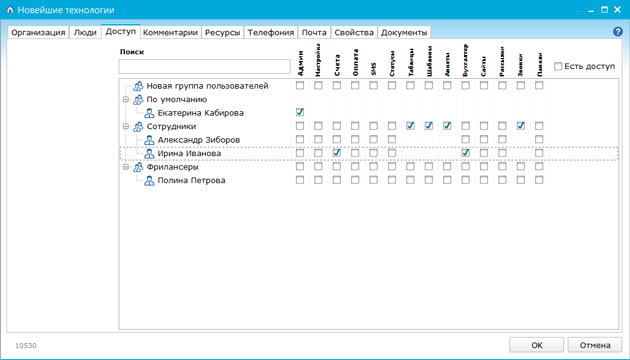Open help via the question mark icon

[618, 32]
